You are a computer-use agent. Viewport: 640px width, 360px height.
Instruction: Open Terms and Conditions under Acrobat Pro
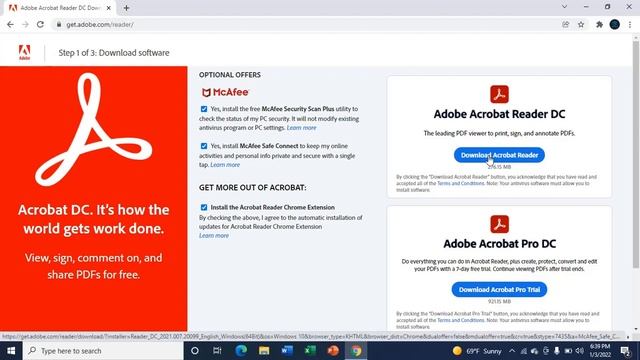[x=460, y=320]
